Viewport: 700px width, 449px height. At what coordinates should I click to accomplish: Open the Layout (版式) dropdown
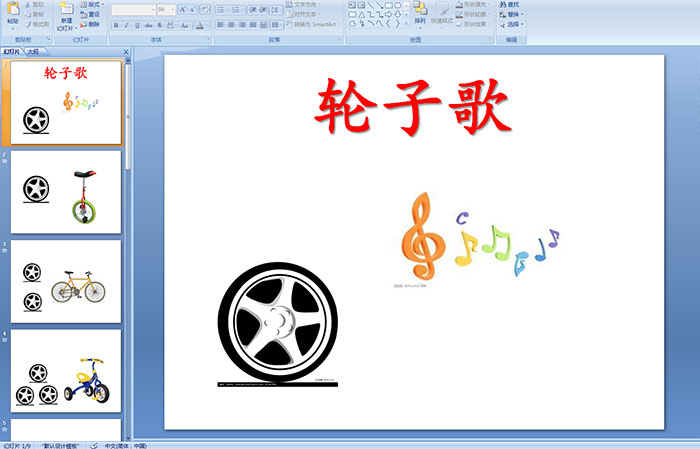click(92, 4)
